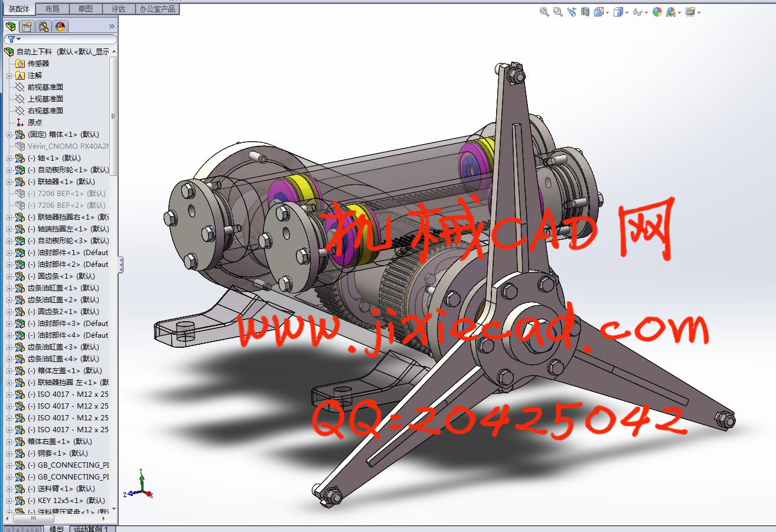Switch to 运动算例 1 bottom tab
The image size is (776, 532).
(93, 528)
